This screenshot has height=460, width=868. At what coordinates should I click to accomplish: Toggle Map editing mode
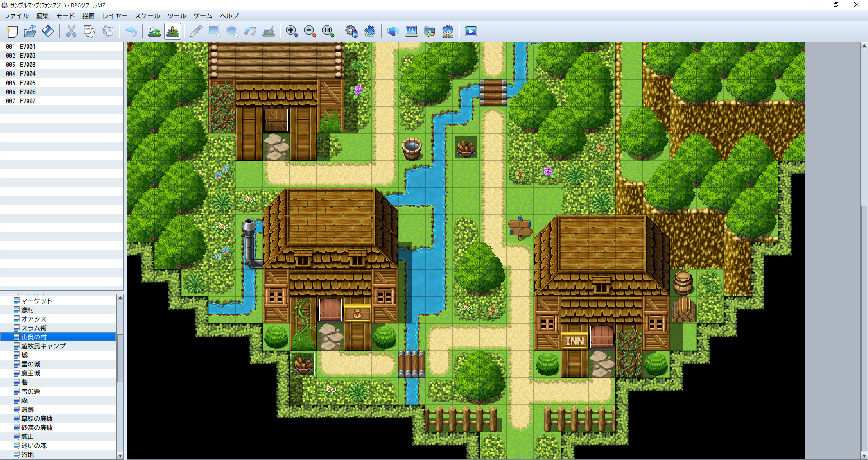[154, 31]
